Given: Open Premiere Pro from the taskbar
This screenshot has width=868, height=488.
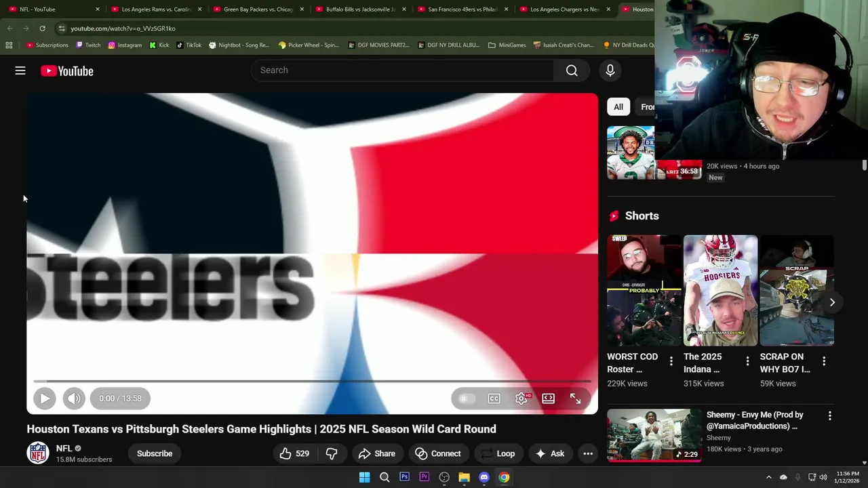Looking at the screenshot, I should click(x=424, y=477).
